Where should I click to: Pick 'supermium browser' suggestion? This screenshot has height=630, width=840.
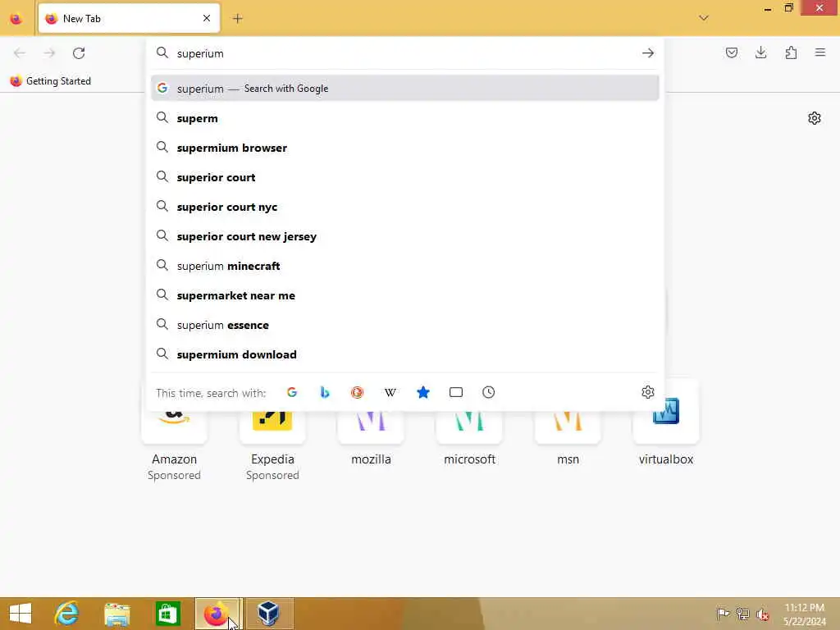pyautogui.click(x=405, y=148)
